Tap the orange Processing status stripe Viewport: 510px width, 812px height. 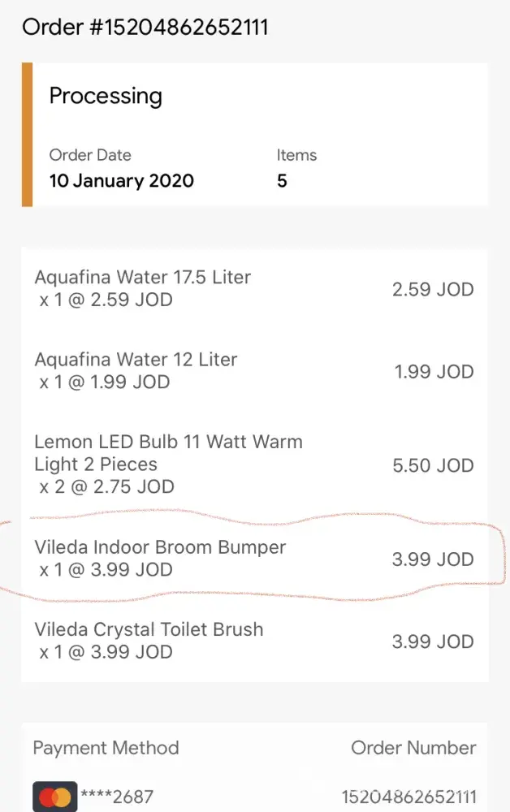[27, 135]
